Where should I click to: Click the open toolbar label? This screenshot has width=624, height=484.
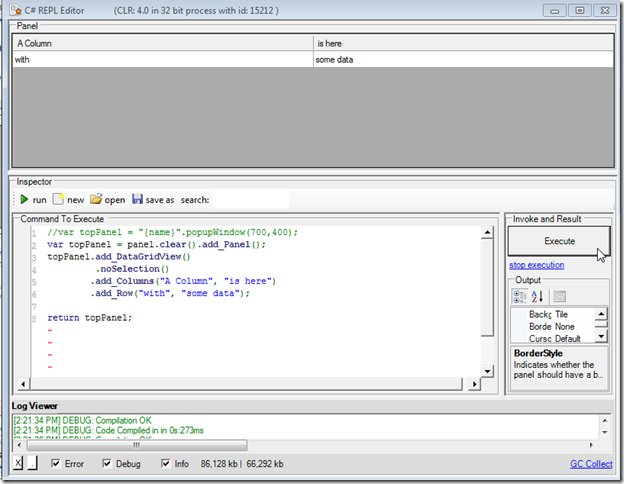pyautogui.click(x=115, y=200)
